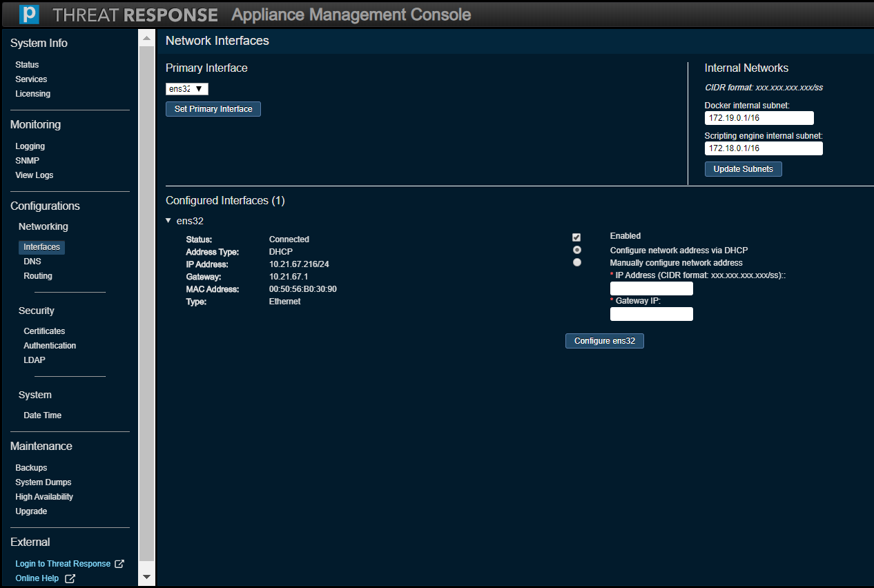Collapse the ens32 interface details
The image size is (874, 588).
(x=168, y=221)
